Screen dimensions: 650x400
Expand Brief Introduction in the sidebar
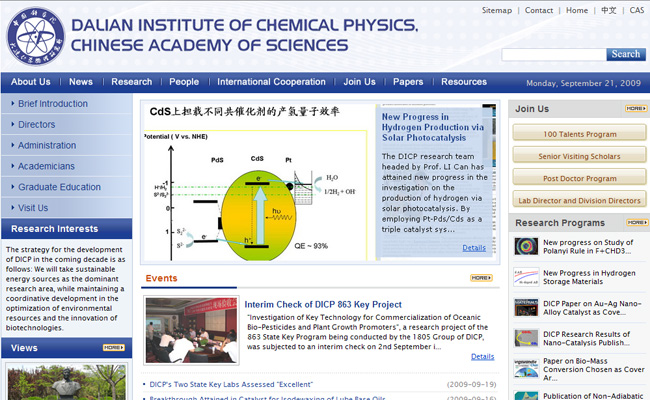(52, 104)
